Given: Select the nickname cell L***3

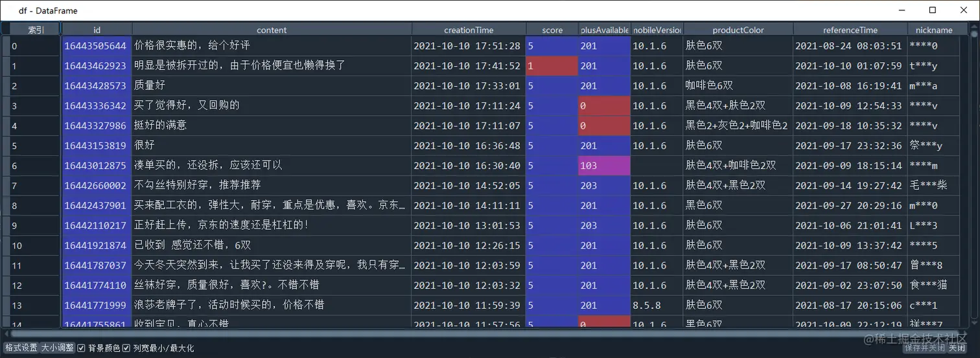Looking at the screenshot, I should pos(934,225).
